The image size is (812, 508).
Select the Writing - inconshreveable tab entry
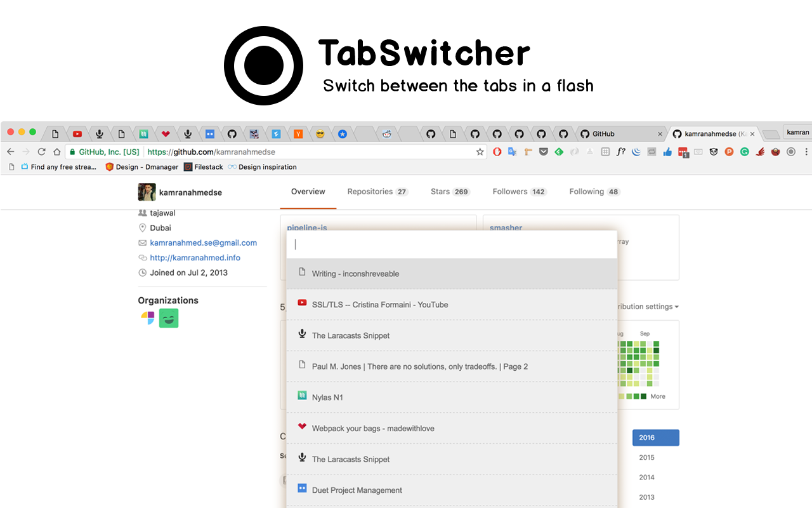click(452, 274)
